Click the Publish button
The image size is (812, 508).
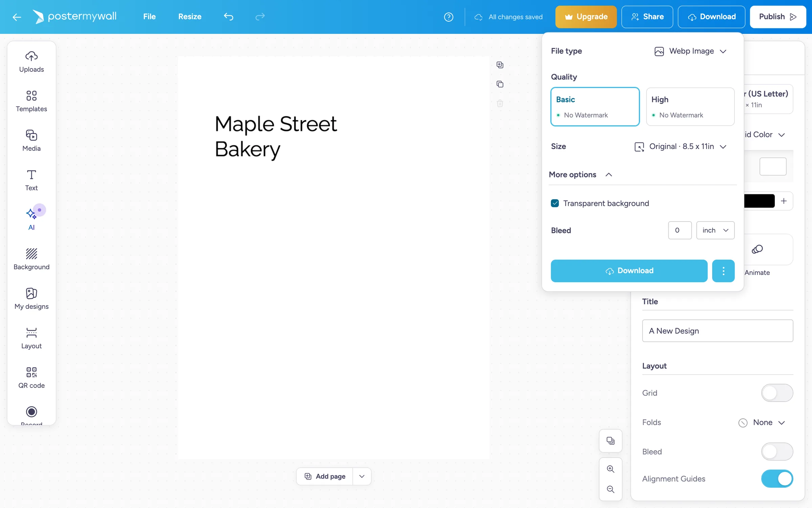point(778,17)
